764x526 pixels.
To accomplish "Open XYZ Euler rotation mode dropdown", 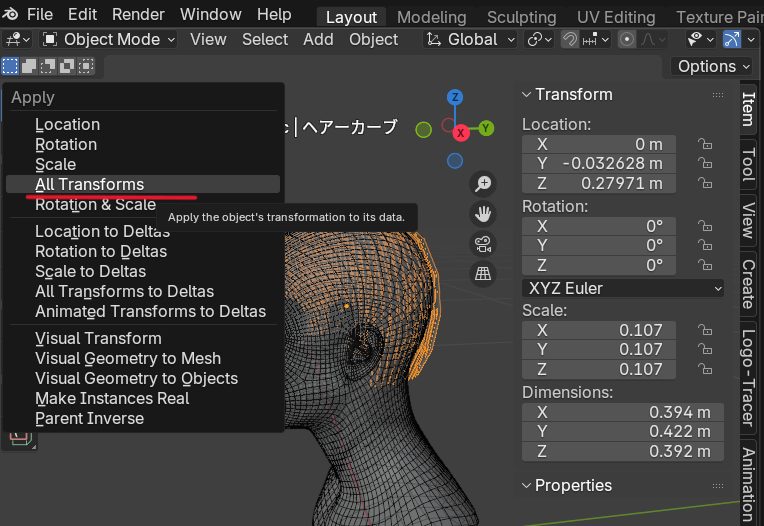I will [x=623, y=288].
